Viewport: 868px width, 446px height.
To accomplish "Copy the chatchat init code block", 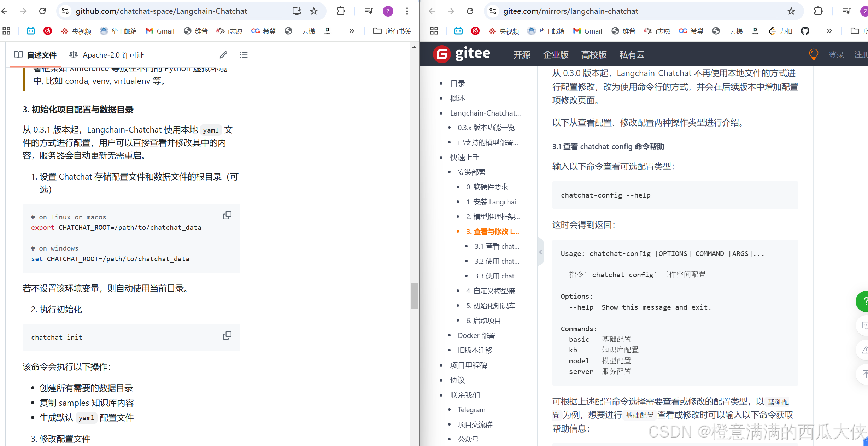I will click(x=227, y=335).
